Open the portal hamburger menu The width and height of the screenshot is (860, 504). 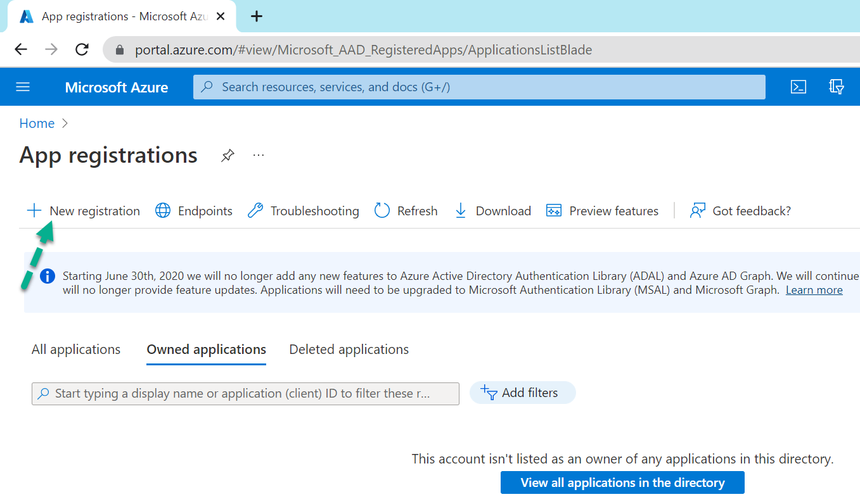coord(23,87)
